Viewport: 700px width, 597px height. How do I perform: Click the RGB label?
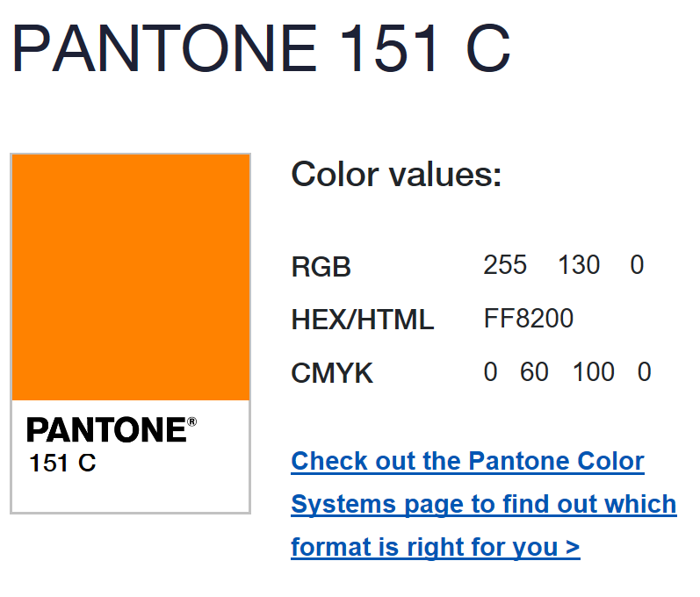click(x=321, y=267)
